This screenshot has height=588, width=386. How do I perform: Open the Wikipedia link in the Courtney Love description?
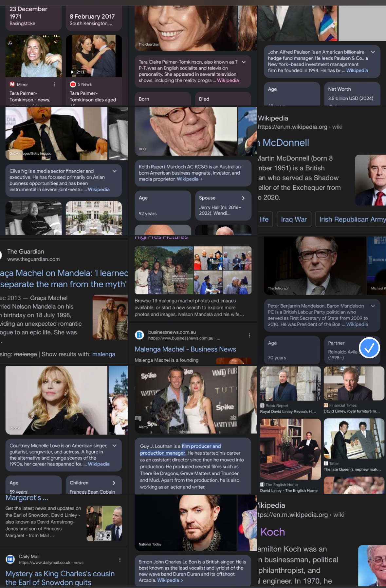pos(99,464)
